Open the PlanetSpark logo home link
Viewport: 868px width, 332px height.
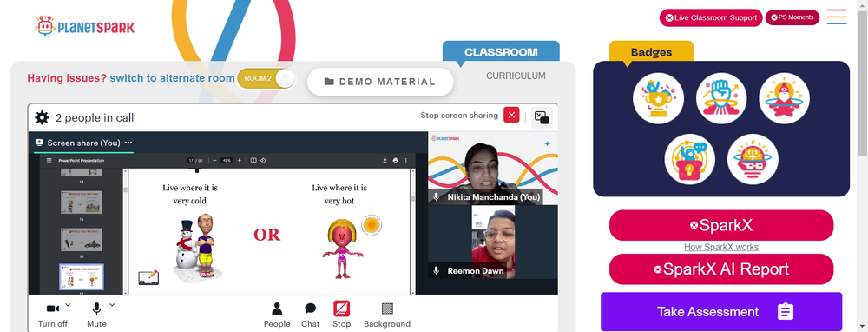coord(84,26)
